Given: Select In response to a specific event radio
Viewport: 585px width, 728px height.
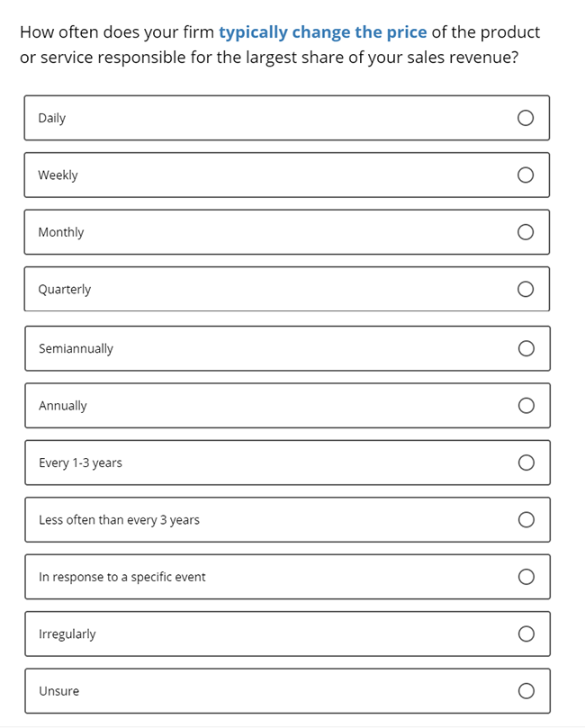Looking at the screenshot, I should pyautogui.click(x=526, y=577).
